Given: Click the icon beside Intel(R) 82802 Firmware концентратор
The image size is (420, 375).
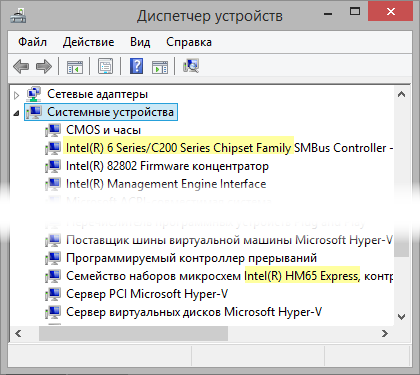Looking at the screenshot, I should 53,166.
